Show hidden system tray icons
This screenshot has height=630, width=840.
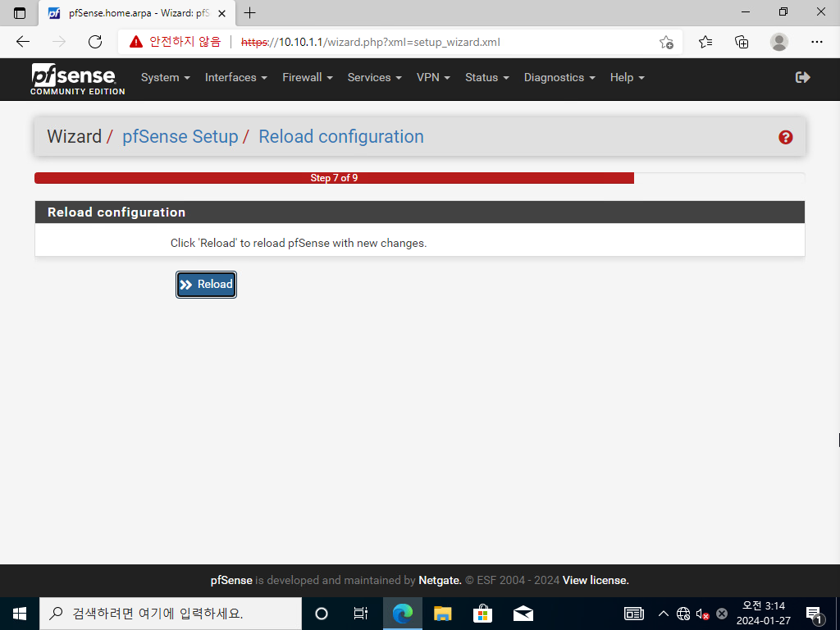point(663,614)
